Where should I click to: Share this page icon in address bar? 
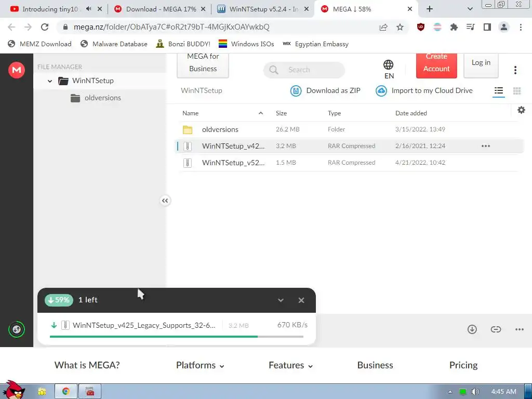click(383, 27)
